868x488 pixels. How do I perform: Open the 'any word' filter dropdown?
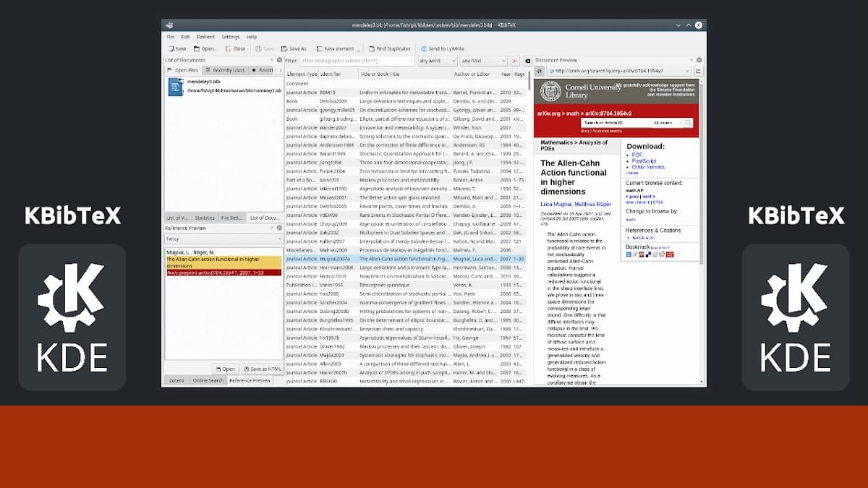point(437,61)
